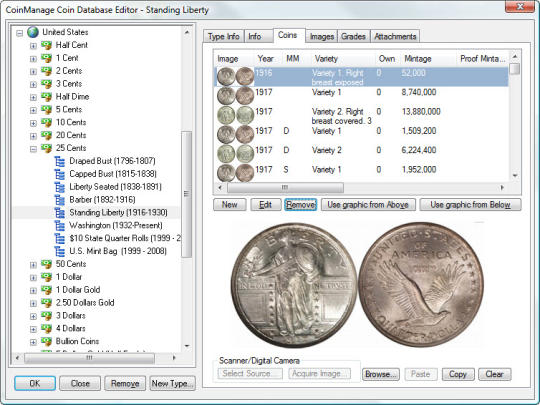Viewport: 540px width, 405px height.
Task: Click the list icon beside Washington (1932-Present)
Action: coord(60,226)
